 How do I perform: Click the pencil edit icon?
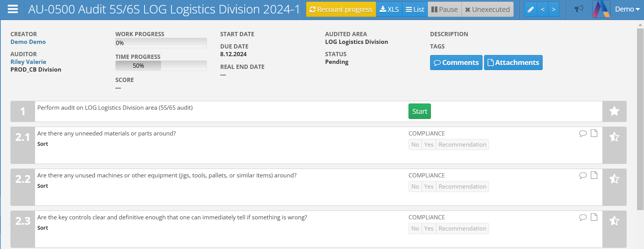point(531,10)
